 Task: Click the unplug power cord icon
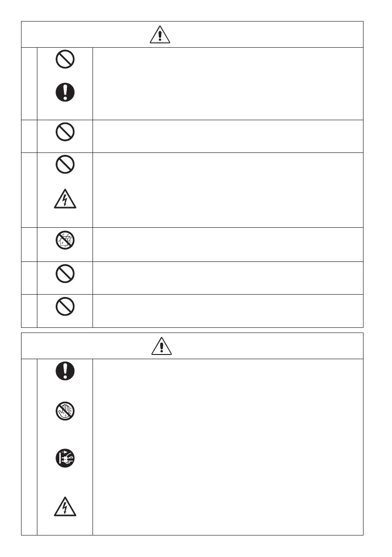click(x=65, y=458)
